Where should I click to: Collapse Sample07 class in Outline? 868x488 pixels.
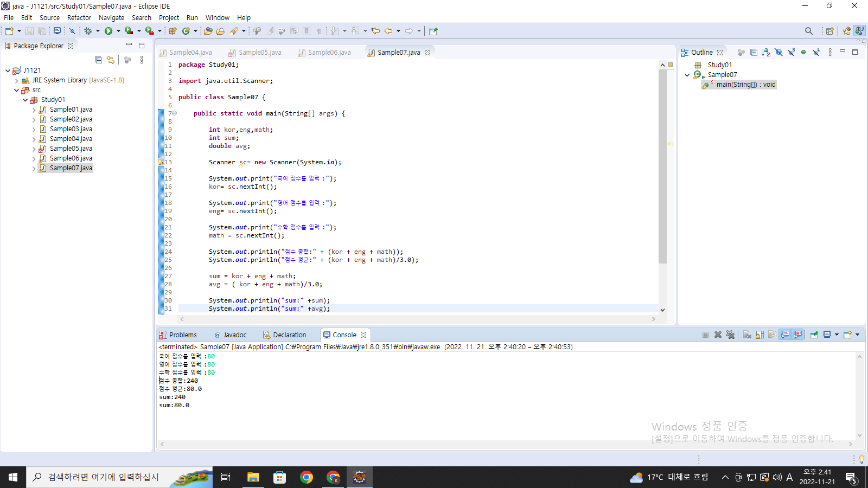tap(687, 75)
